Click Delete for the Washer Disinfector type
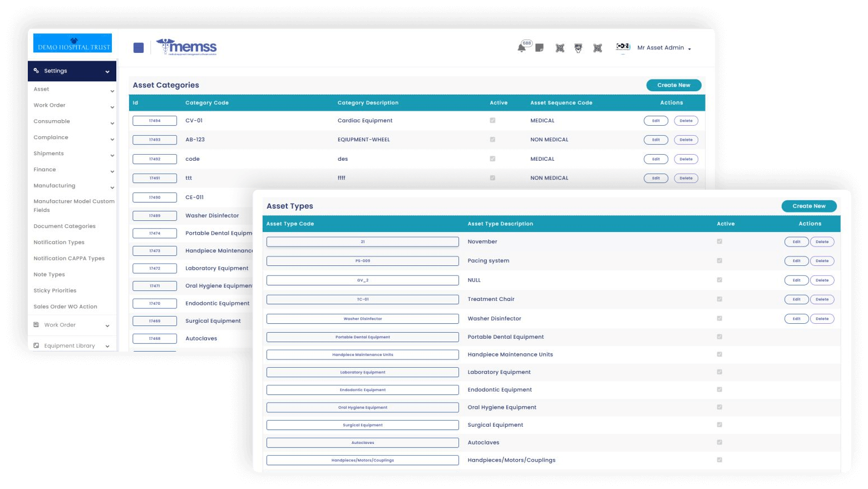 pyautogui.click(x=822, y=319)
